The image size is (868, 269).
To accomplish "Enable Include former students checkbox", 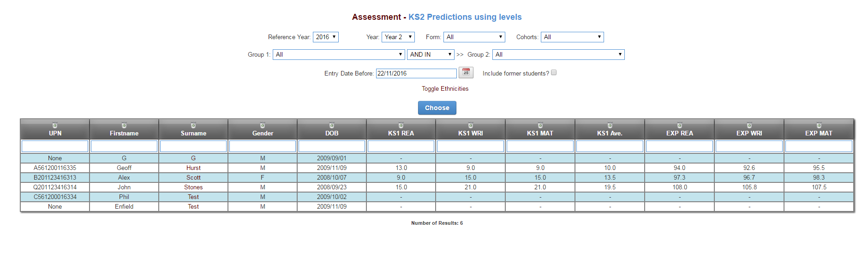I will coord(554,73).
